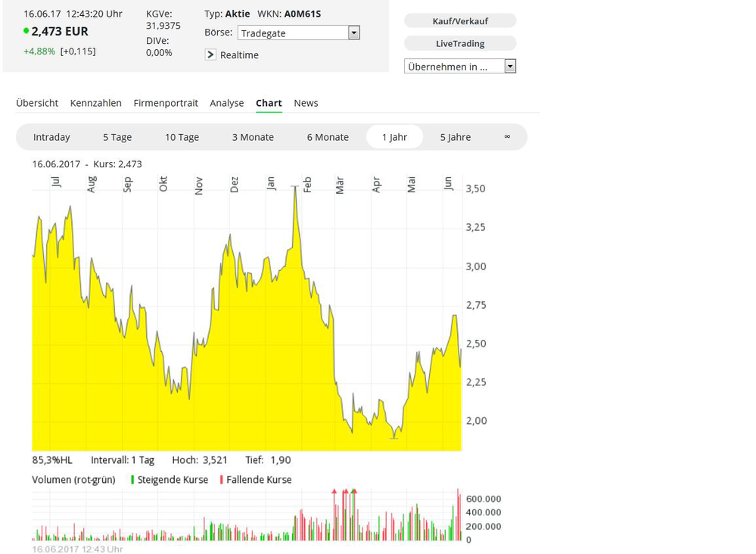The height and width of the screenshot is (554, 756).
Task: Click the dropdown arrow on the Börse selector
Action: [x=353, y=33]
